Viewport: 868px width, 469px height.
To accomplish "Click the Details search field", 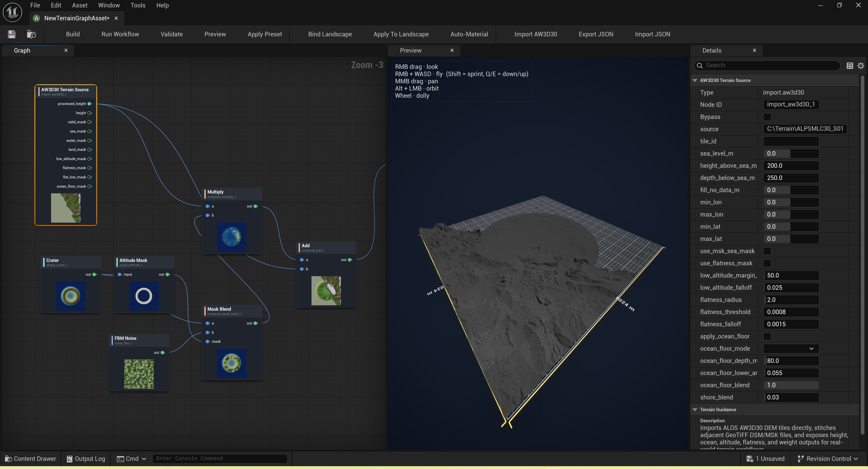I will pyautogui.click(x=767, y=65).
